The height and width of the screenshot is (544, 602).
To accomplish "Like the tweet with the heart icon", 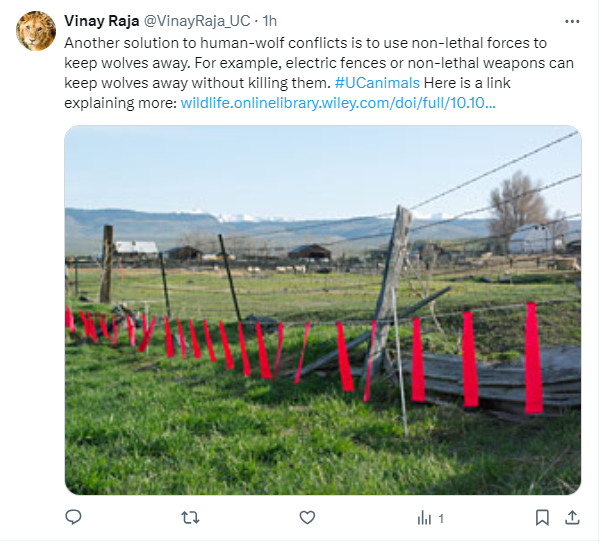I will click(307, 517).
